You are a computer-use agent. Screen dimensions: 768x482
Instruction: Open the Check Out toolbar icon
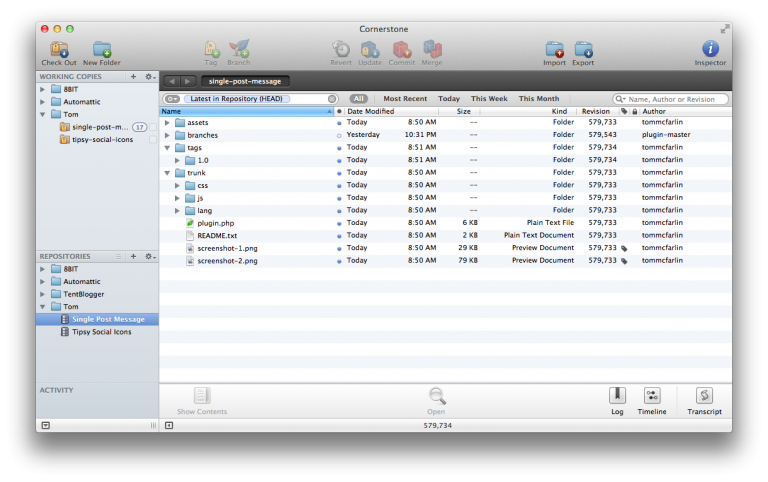click(59, 50)
